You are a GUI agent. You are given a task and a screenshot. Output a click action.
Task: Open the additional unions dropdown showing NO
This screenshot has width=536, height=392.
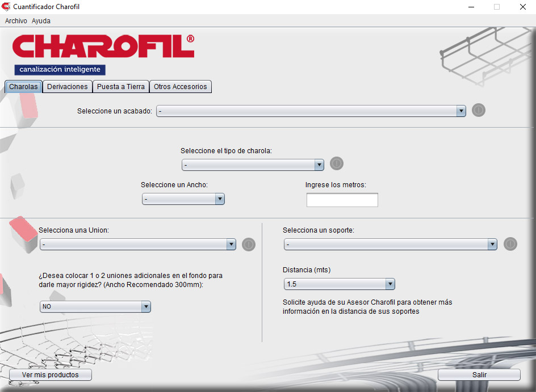click(95, 307)
